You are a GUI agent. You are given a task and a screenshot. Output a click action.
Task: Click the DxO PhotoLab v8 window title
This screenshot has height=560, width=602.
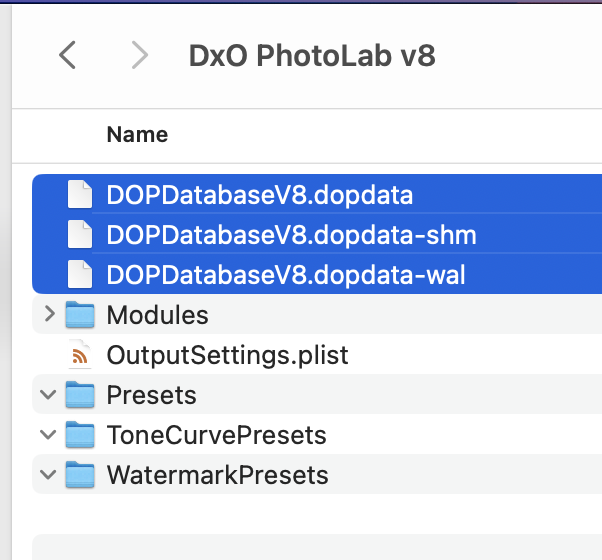click(312, 56)
